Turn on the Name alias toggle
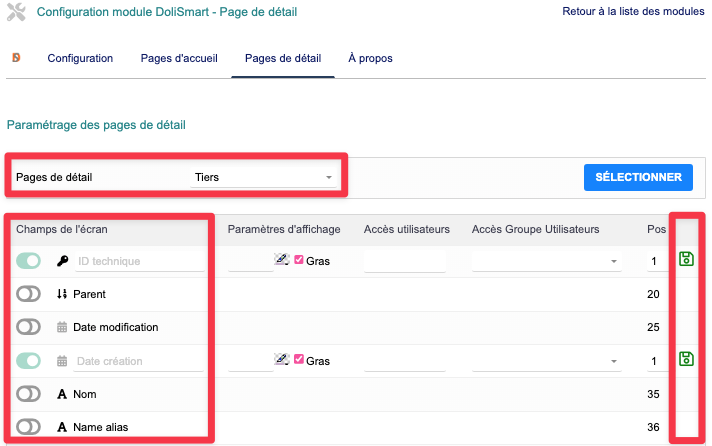The height and width of the screenshot is (446, 712). click(29, 427)
